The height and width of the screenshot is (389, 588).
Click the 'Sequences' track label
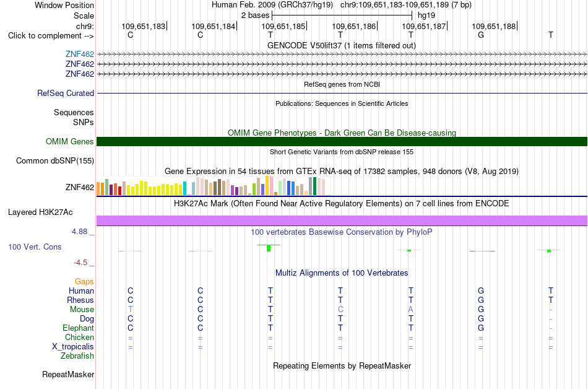coord(74,112)
